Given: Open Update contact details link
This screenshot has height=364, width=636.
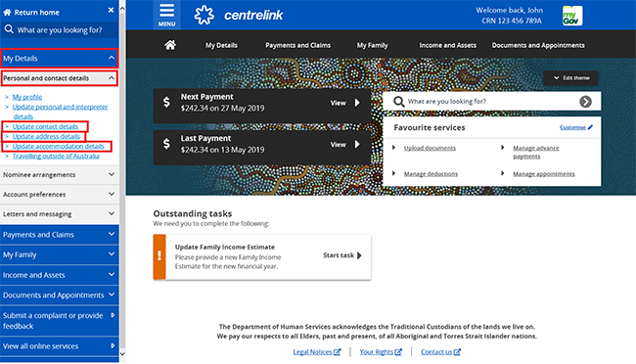Looking at the screenshot, I should pos(45,126).
